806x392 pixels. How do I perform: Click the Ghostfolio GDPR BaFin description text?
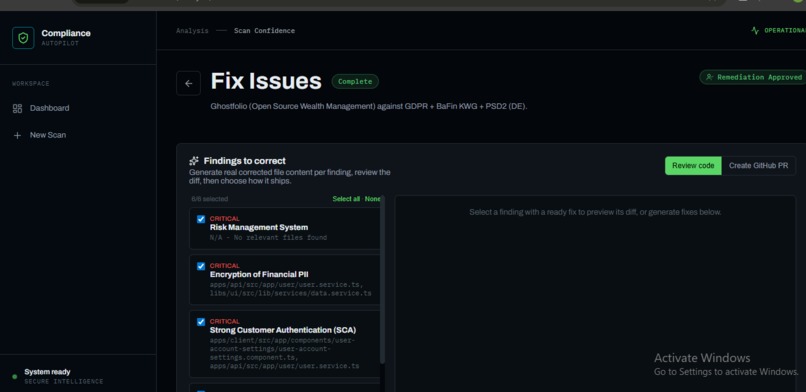pos(369,107)
